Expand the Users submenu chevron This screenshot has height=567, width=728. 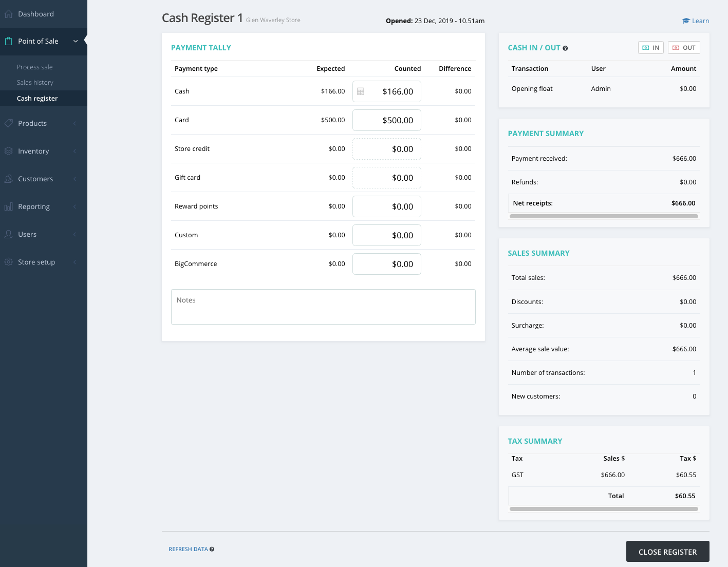(x=75, y=234)
